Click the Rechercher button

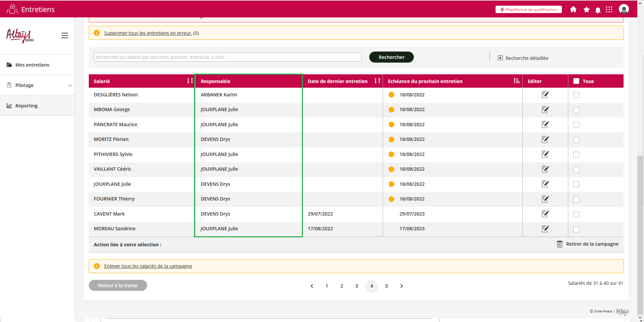point(391,57)
